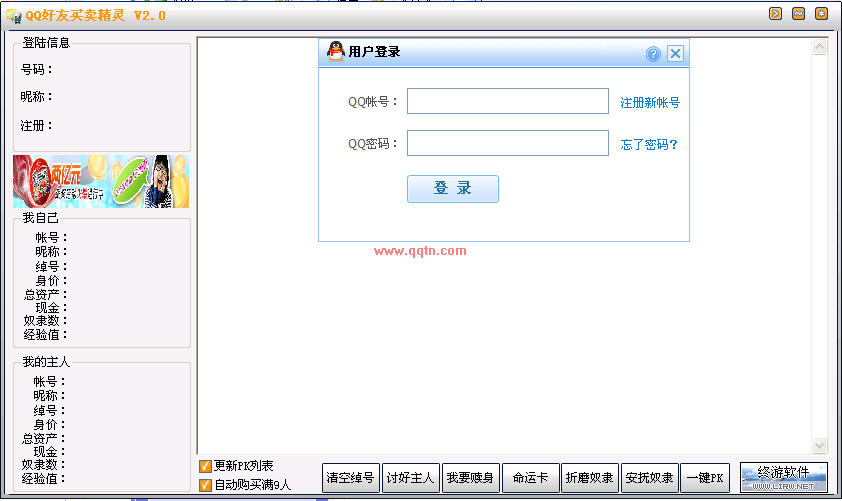The width and height of the screenshot is (842, 501).
Task: Click the 我要赎身 button
Action: 471,477
